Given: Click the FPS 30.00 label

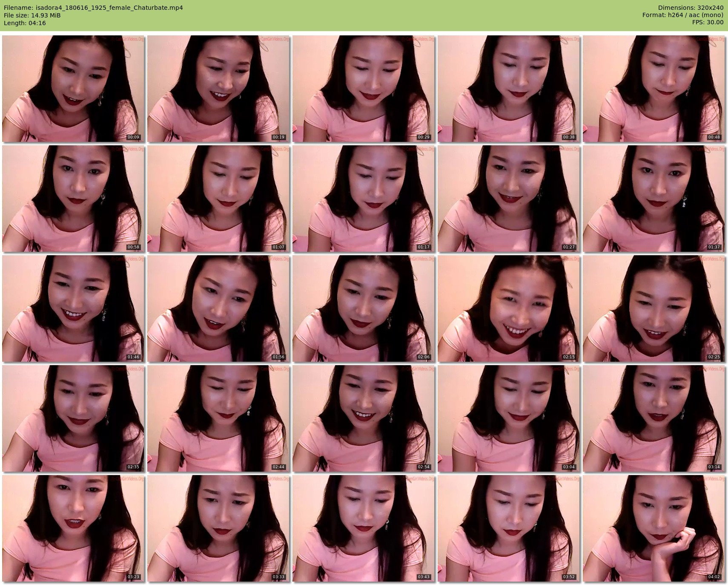Looking at the screenshot, I should [x=707, y=22].
